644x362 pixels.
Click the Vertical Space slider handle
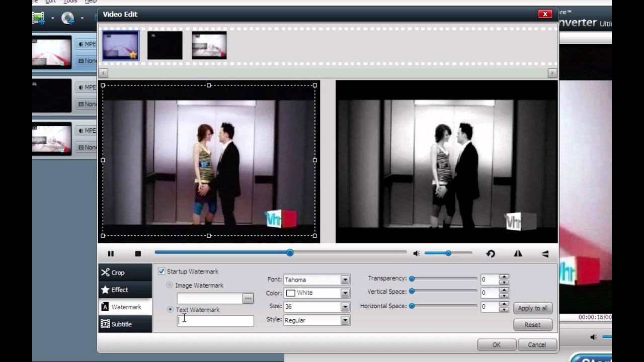click(x=412, y=291)
